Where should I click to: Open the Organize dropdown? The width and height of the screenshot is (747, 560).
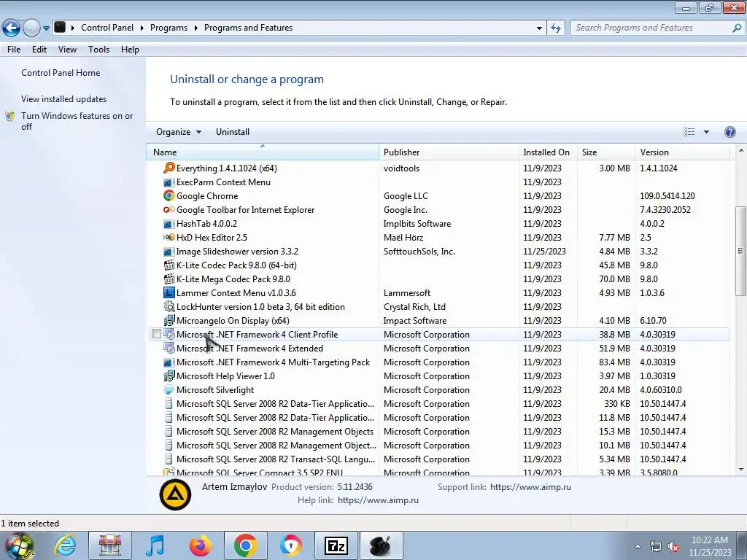click(x=179, y=132)
